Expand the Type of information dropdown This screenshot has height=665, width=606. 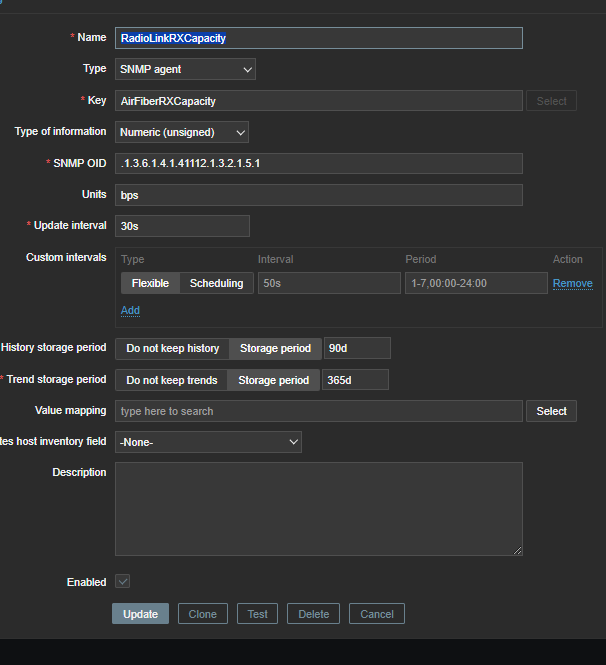point(181,132)
